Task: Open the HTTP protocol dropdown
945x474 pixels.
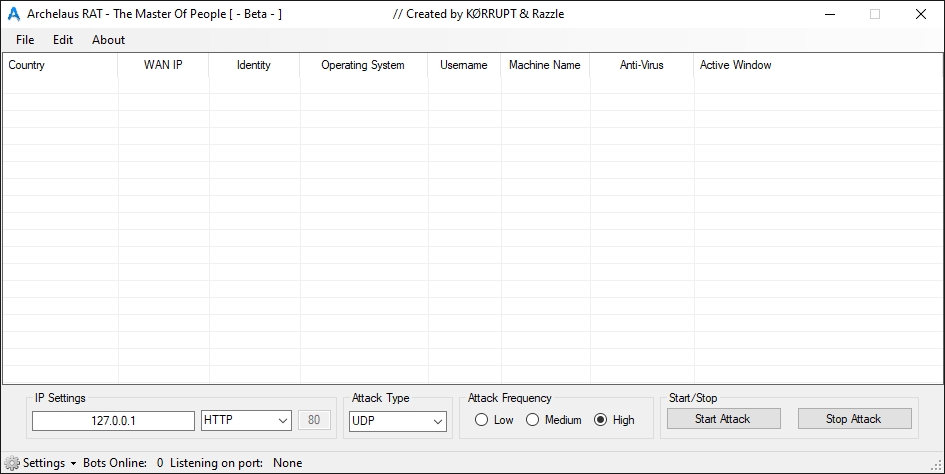Action: pyautogui.click(x=246, y=421)
